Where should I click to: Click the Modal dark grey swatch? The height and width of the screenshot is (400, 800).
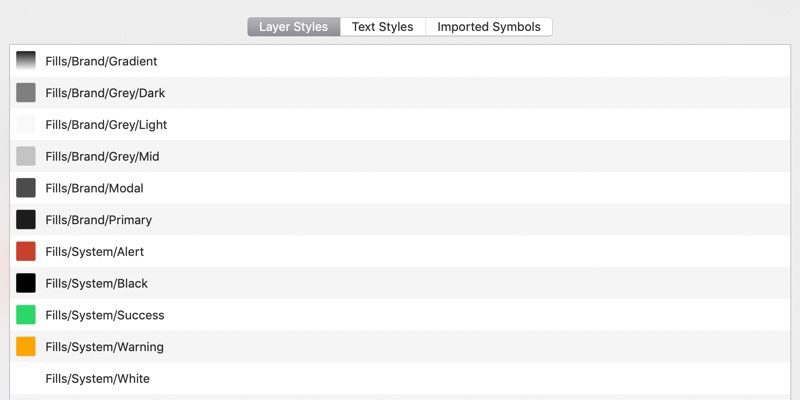click(x=26, y=188)
